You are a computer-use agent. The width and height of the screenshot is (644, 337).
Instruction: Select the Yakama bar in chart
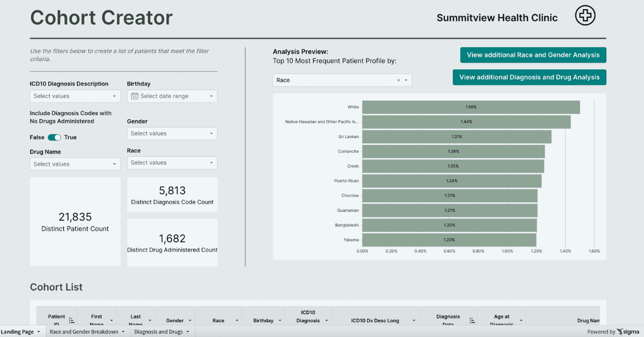coord(449,240)
